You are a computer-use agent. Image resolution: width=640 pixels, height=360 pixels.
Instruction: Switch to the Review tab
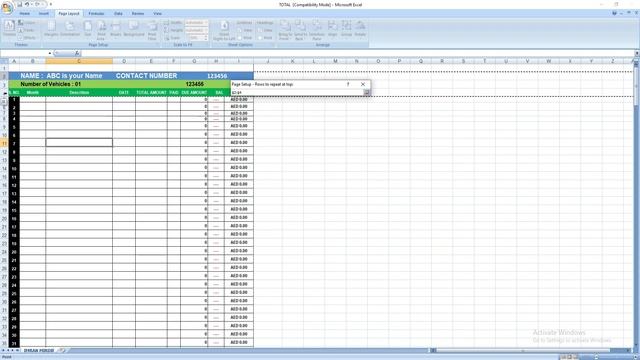point(138,13)
